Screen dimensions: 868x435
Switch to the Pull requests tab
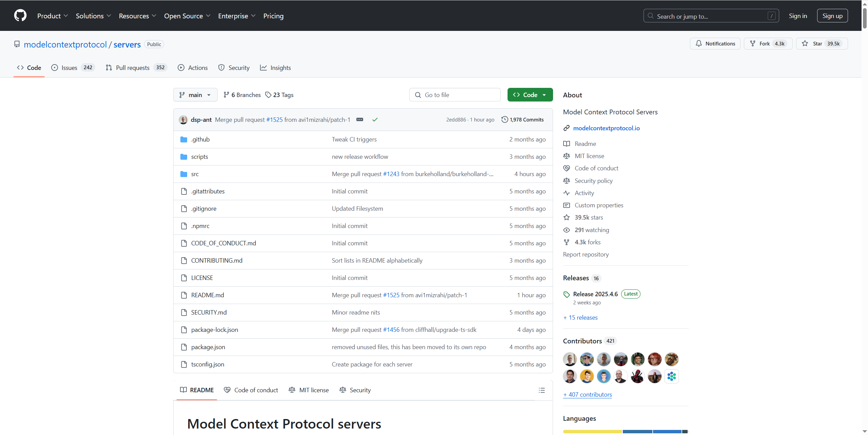(x=133, y=68)
